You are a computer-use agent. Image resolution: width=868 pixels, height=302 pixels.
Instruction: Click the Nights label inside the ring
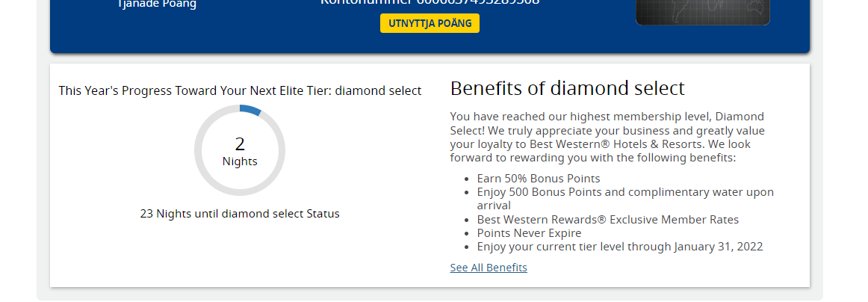point(240,161)
